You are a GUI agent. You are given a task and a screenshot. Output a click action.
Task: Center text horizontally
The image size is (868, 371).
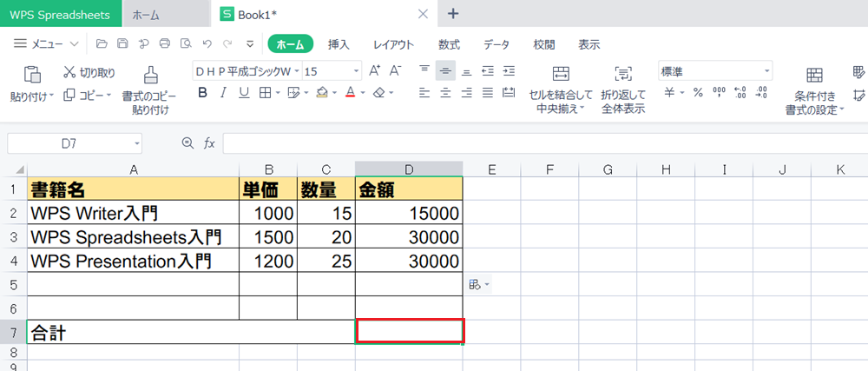pos(445,92)
